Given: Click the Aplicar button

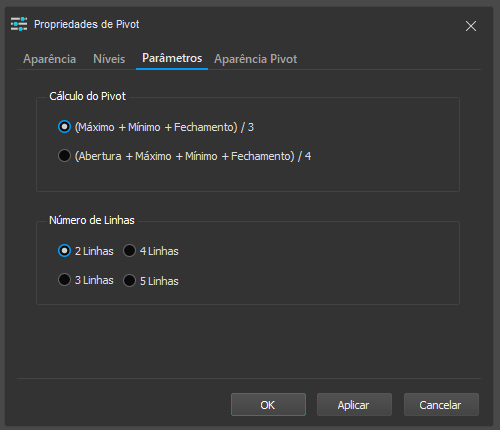Looking at the screenshot, I should pyautogui.click(x=354, y=405).
